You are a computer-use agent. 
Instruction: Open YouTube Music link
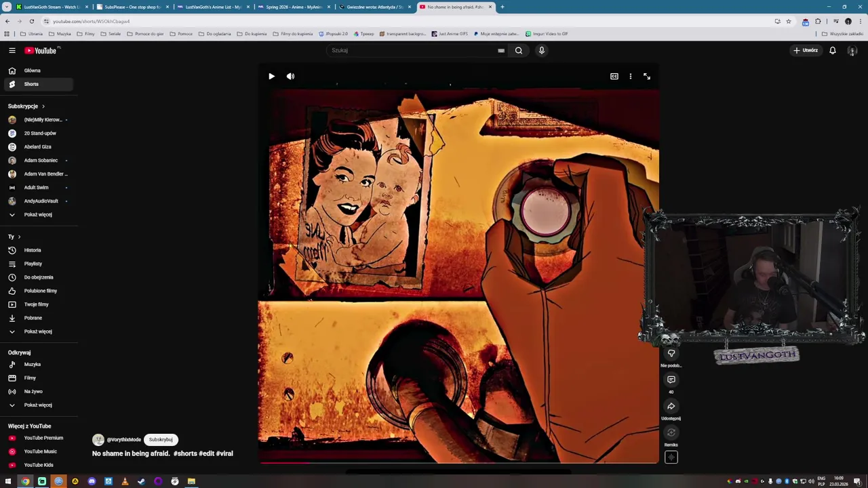39,451
